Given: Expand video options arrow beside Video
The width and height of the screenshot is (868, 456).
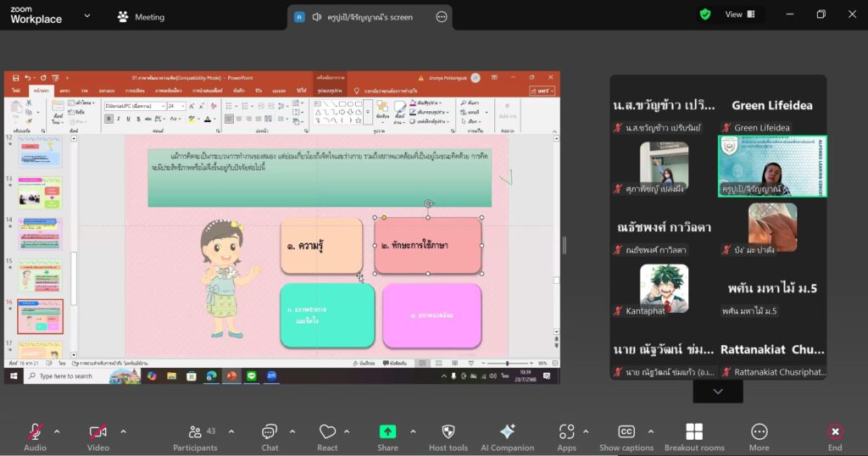Looking at the screenshot, I should click(x=123, y=431).
